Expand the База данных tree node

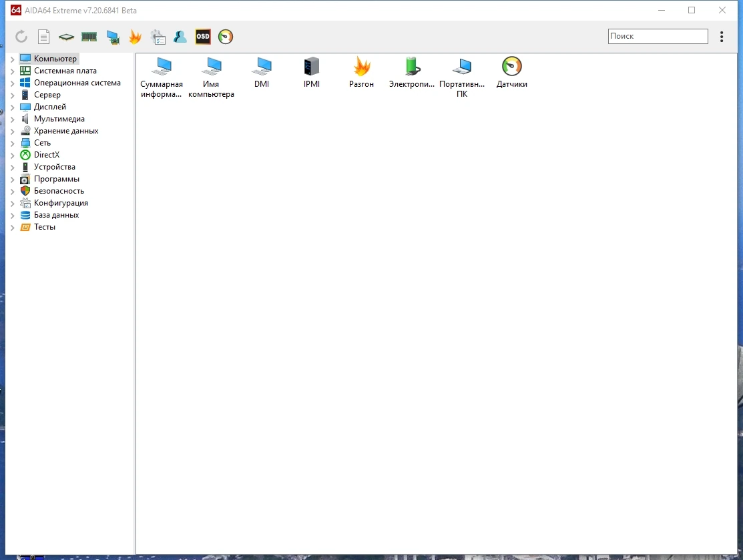[12, 216]
